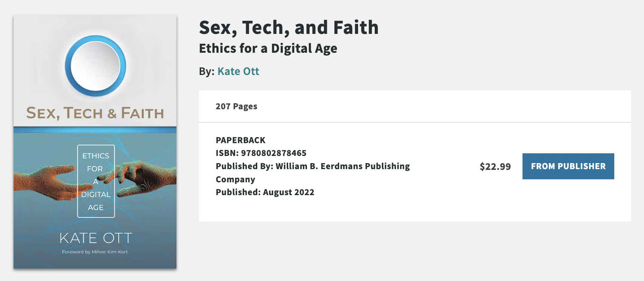644x281 pixels.
Task: Click the FROM PUBLISHER button
Action: point(568,166)
